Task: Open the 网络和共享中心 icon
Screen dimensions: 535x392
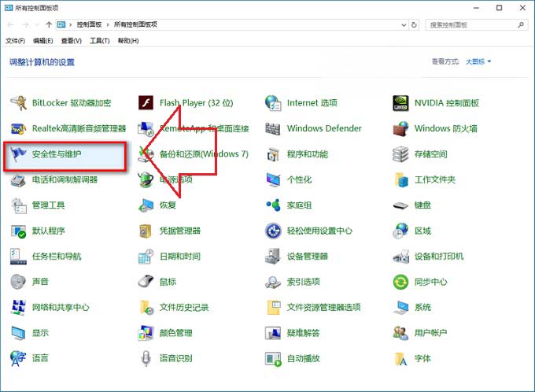Action: [x=18, y=307]
